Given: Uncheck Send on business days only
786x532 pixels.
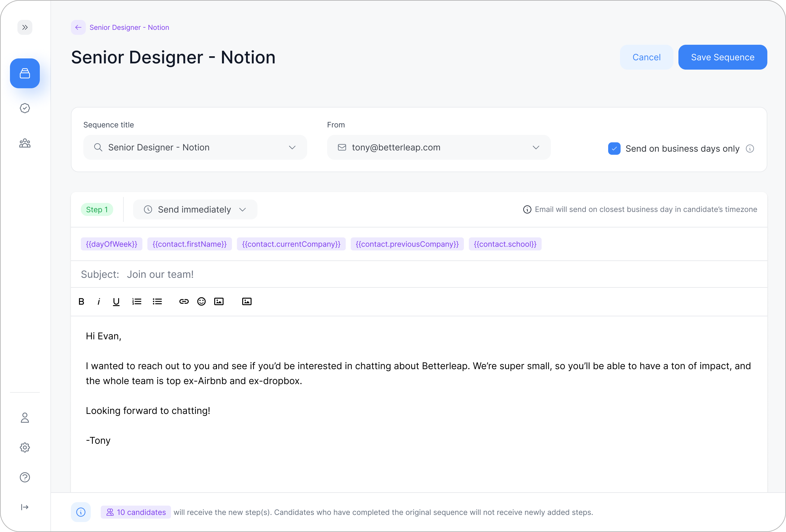Looking at the screenshot, I should coord(614,149).
